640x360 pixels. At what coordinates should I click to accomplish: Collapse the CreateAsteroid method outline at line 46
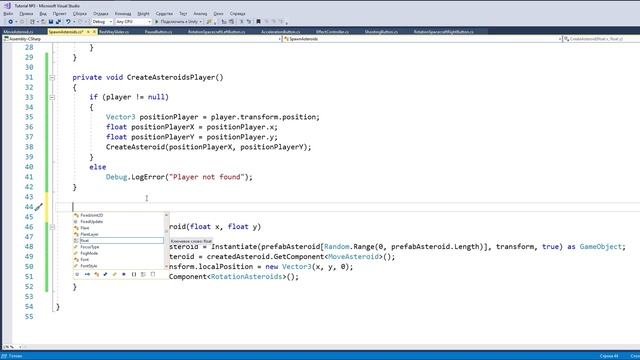pyautogui.click(x=52, y=227)
